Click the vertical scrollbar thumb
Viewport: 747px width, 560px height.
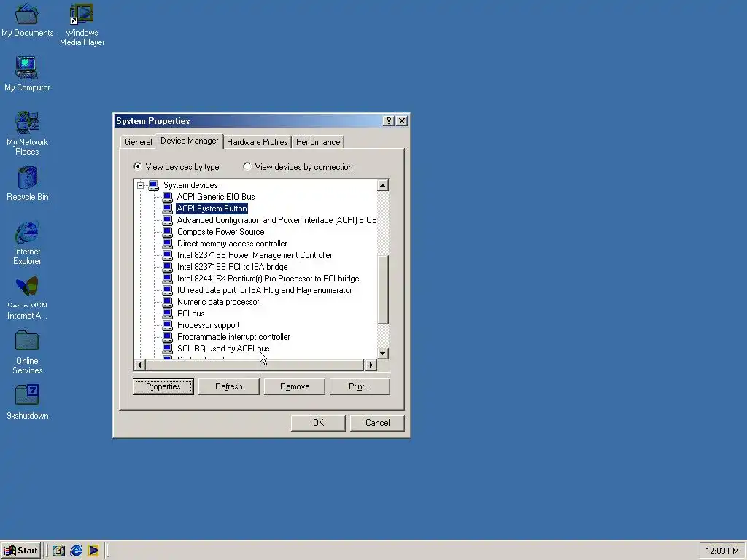[x=382, y=289]
